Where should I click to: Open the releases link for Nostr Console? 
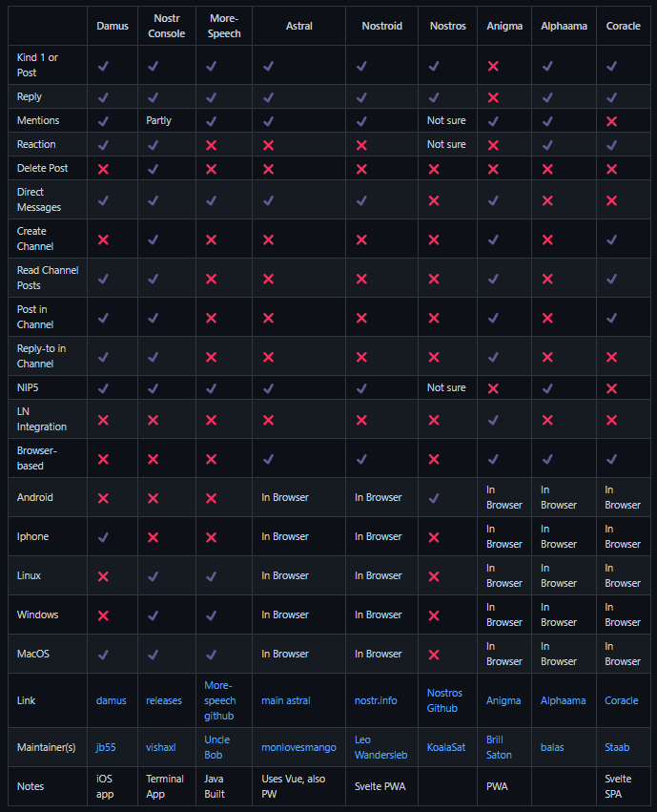164,700
